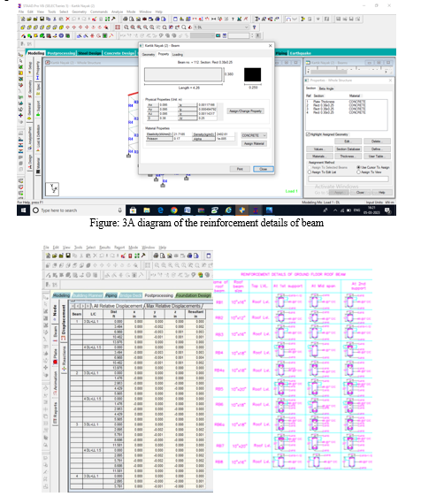Select Use Cursor To Assign radio button
Image resolution: width=444 pixels, height=504 pixels.
358,167
